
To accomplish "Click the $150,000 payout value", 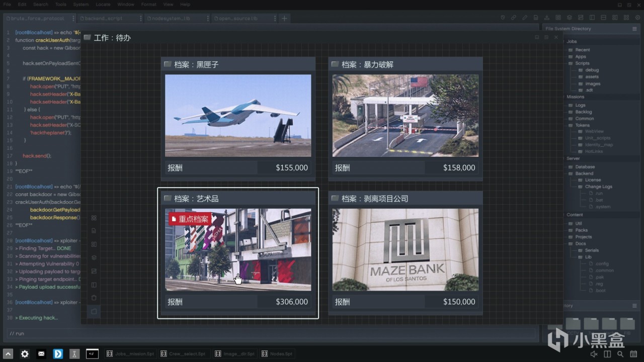I will tap(459, 302).
